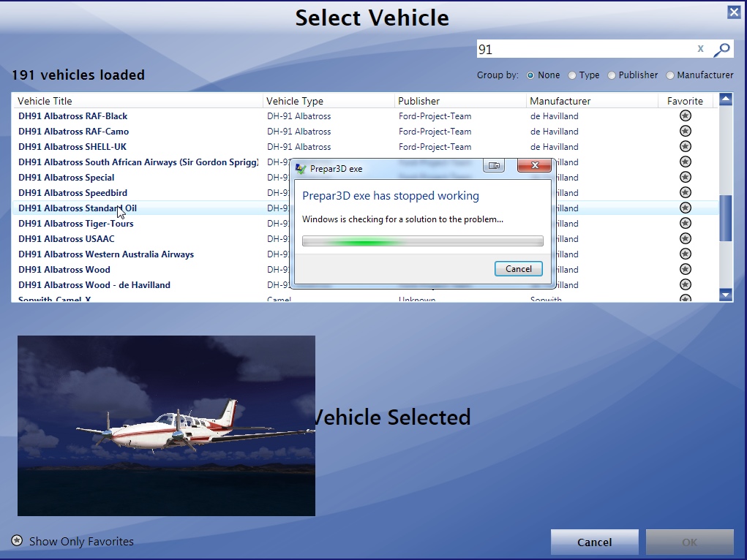Click the aircraft preview thumbnail
This screenshot has height=560, width=747.
point(166,425)
